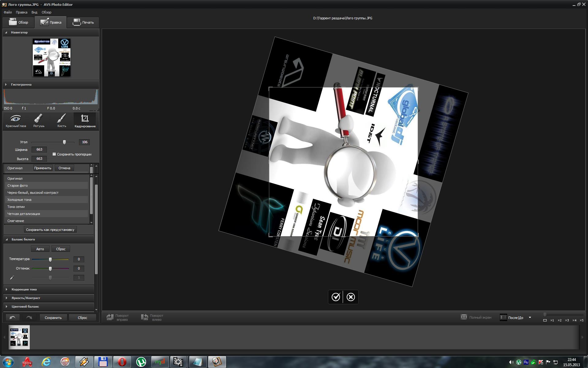Click the Применить button
This screenshot has width=588, height=368.
(43, 168)
